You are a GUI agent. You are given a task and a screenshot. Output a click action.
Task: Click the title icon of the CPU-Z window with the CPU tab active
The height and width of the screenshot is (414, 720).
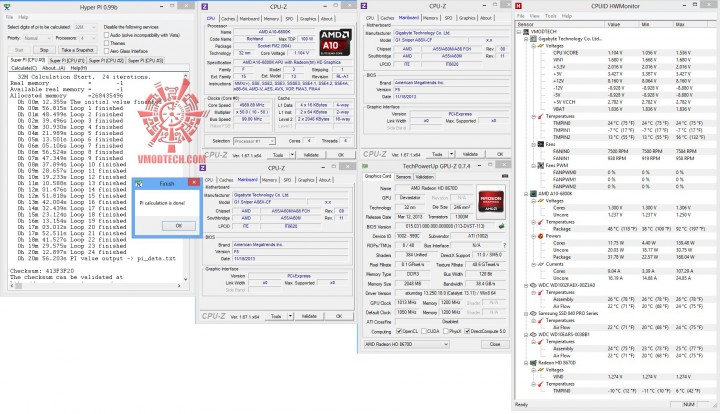[x=205, y=6]
